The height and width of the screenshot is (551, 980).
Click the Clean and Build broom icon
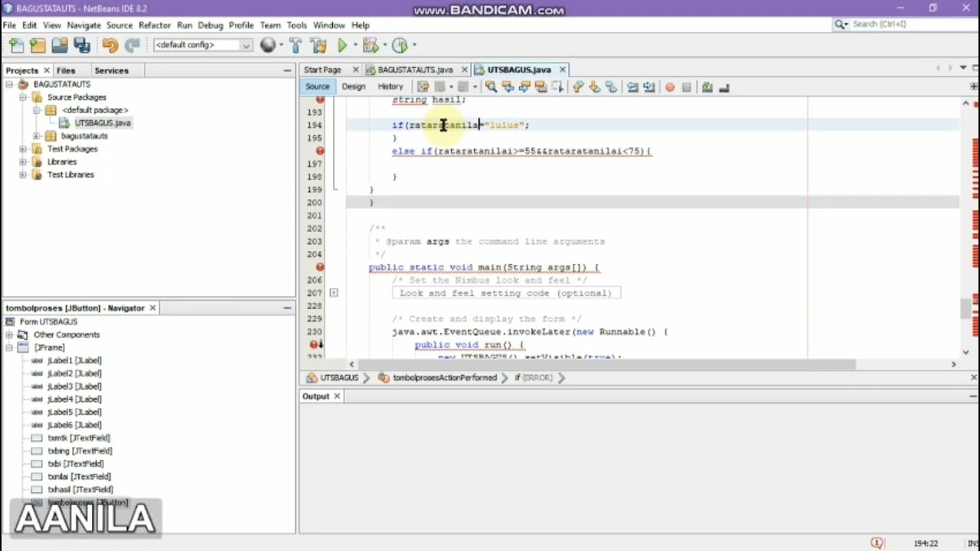(x=318, y=45)
